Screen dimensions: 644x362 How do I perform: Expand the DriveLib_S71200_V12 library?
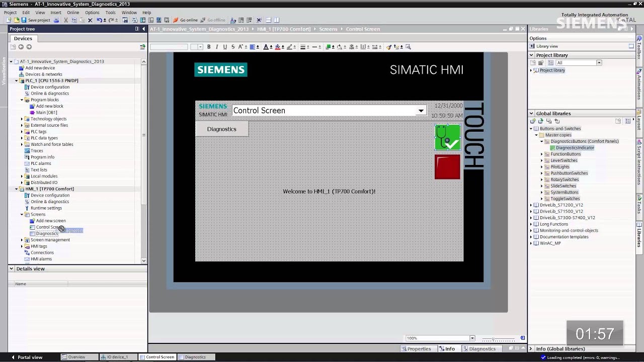click(531, 205)
